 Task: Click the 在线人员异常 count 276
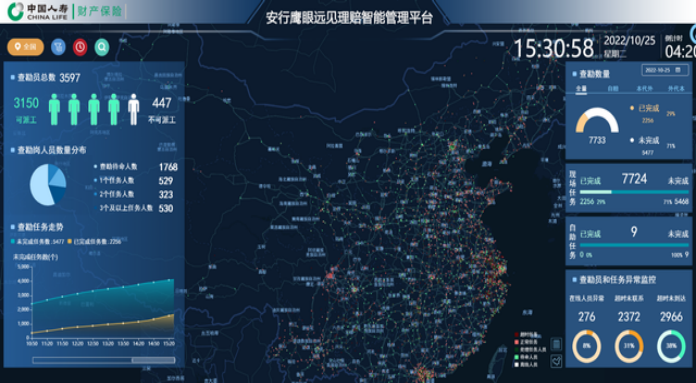click(586, 316)
